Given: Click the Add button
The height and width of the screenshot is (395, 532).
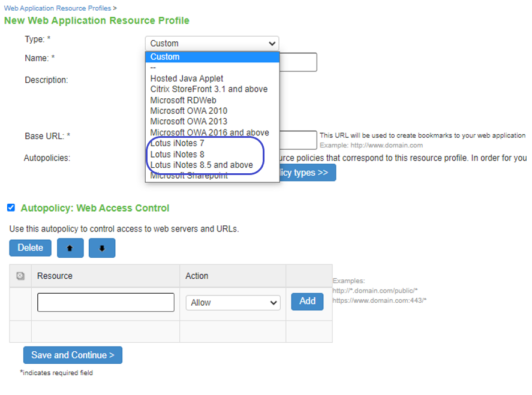Looking at the screenshot, I should point(308,301).
